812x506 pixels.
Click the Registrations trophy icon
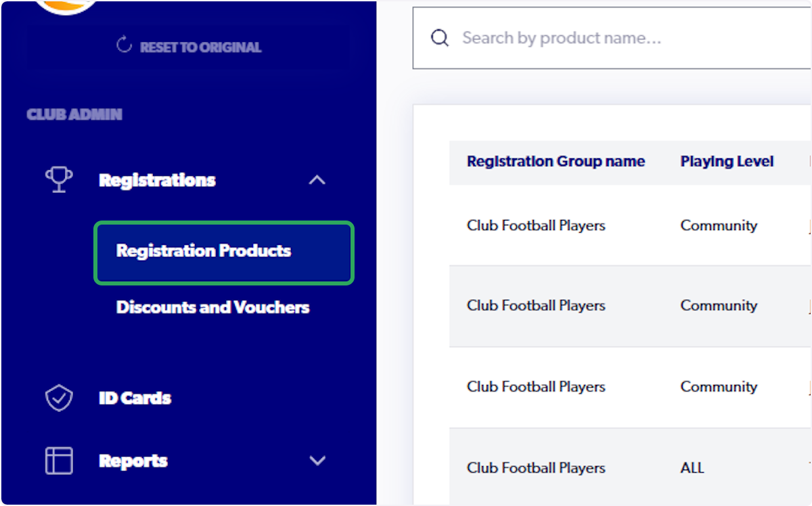59,180
